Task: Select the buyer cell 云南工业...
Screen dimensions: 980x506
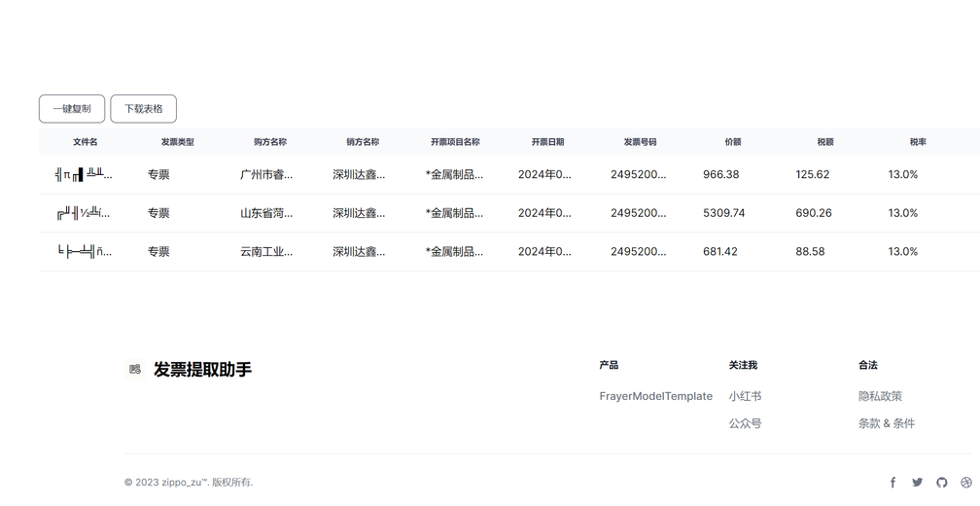Action: pos(266,251)
